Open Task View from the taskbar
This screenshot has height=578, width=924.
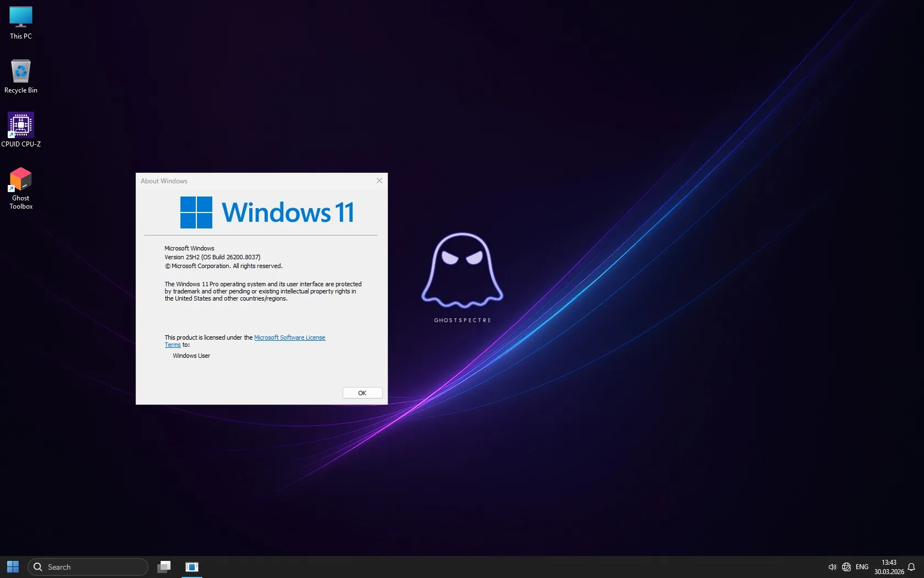tap(164, 566)
